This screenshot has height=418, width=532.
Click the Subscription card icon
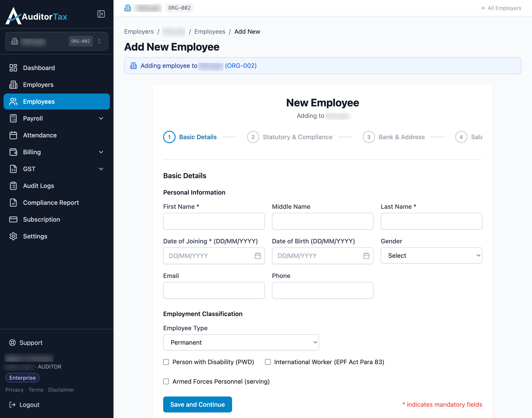[13, 219]
